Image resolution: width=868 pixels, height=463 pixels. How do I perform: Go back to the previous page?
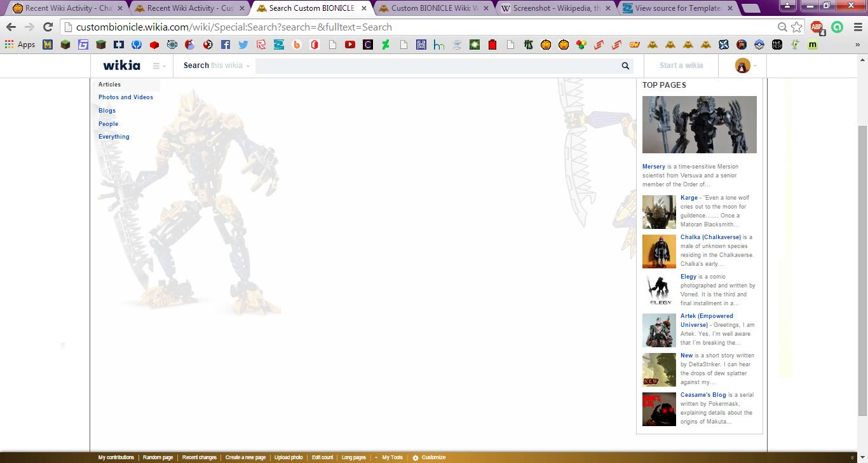pyautogui.click(x=11, y=27)
